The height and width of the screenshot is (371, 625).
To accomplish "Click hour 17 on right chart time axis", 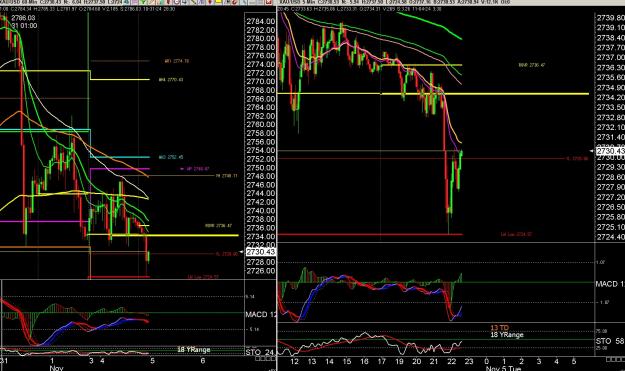I will (x=381, y=361).
